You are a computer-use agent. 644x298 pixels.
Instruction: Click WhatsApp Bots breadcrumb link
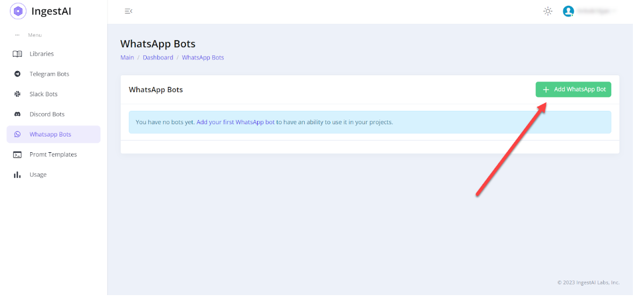pyautogui.click(x=203, y=58)
